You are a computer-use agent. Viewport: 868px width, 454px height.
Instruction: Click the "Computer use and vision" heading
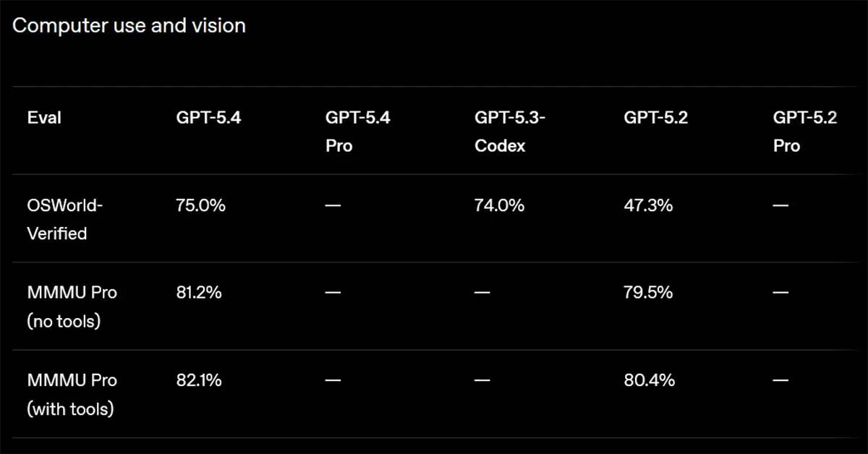point(129,26)
